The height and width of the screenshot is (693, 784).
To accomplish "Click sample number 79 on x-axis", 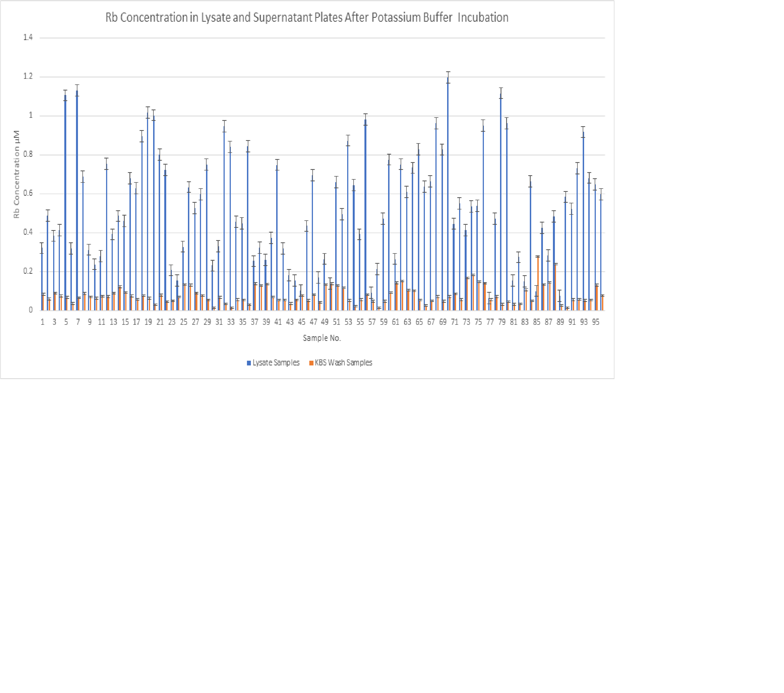I will pos(502,322).
